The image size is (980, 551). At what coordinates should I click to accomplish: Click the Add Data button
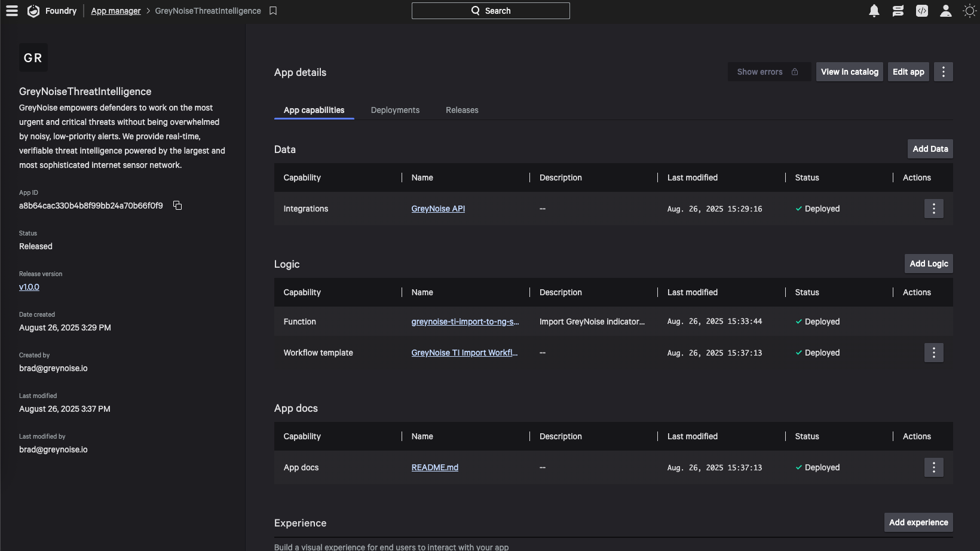coord(930,149)
